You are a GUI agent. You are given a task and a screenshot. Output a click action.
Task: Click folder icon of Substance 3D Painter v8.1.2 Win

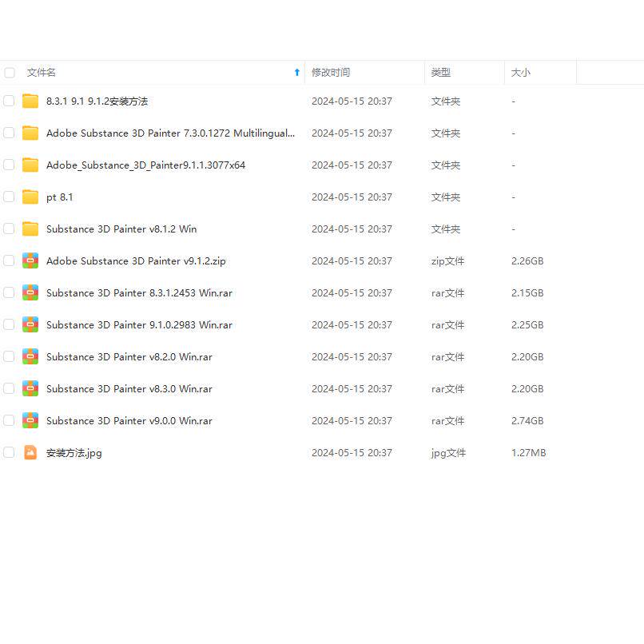30,229
